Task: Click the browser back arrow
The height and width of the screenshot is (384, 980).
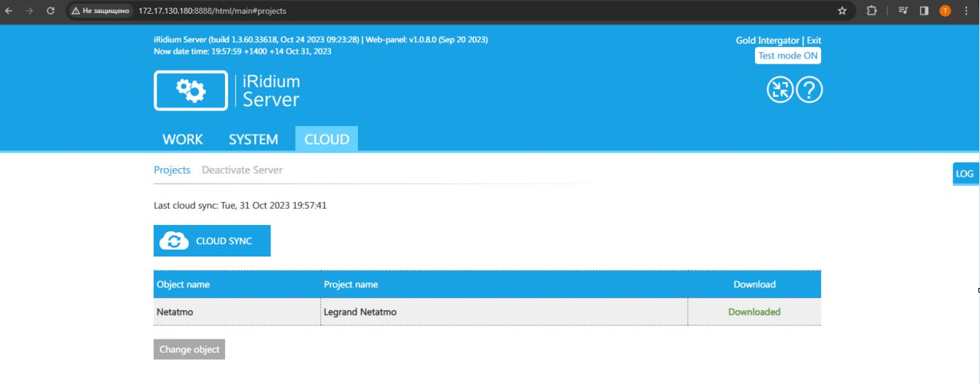Action: pyautogui.click(x=8, y=11)
